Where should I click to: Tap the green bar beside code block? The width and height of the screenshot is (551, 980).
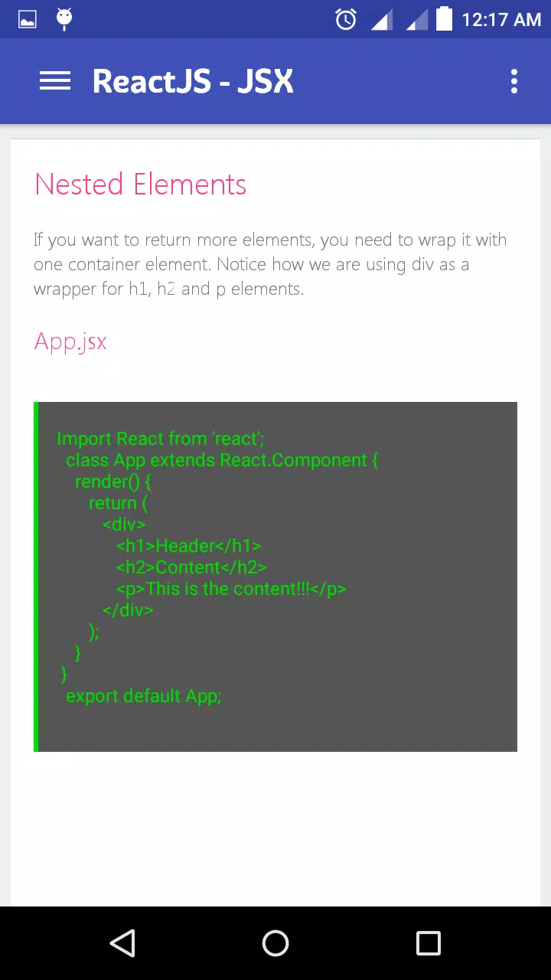[36, 577]
